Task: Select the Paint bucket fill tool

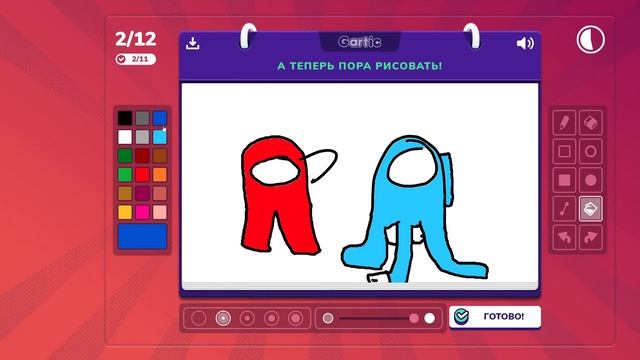Action: click(591, 209)
